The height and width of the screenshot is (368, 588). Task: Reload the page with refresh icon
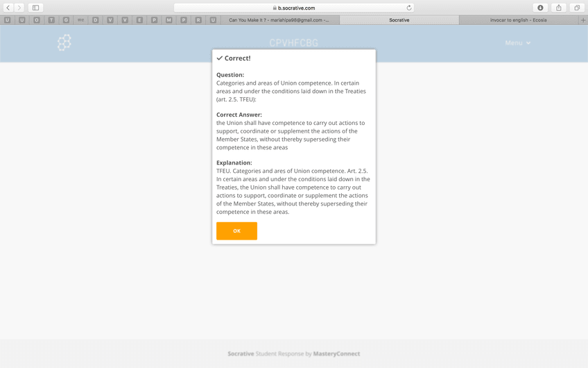[x=408, y=8]
